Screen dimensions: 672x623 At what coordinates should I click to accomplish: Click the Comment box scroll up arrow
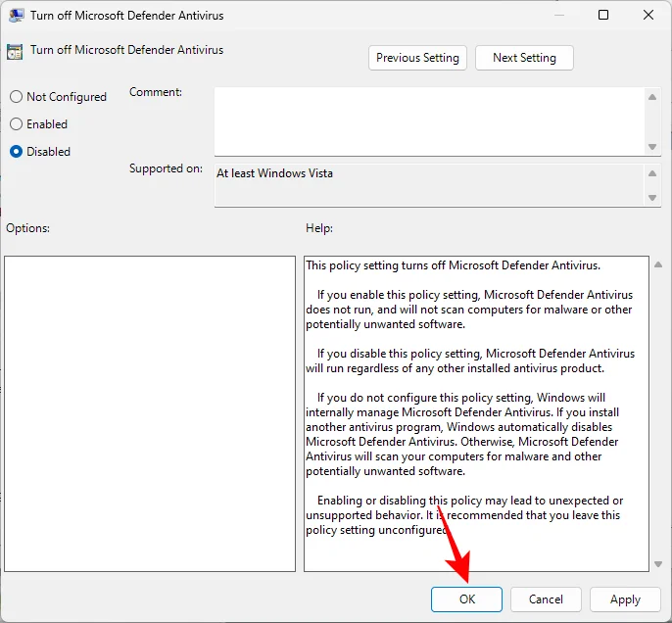coord(652,97)
